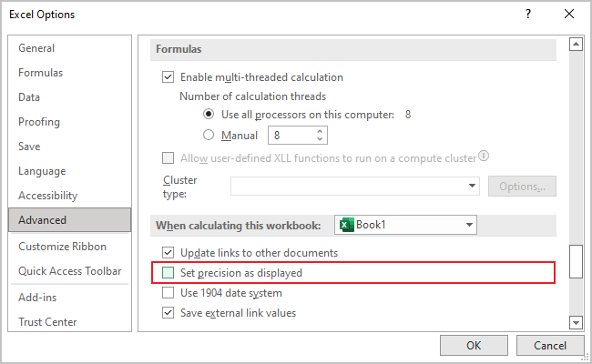Switch to Customize Ribbon section
This screenshot has height=364, width=592.
point(62,247)
